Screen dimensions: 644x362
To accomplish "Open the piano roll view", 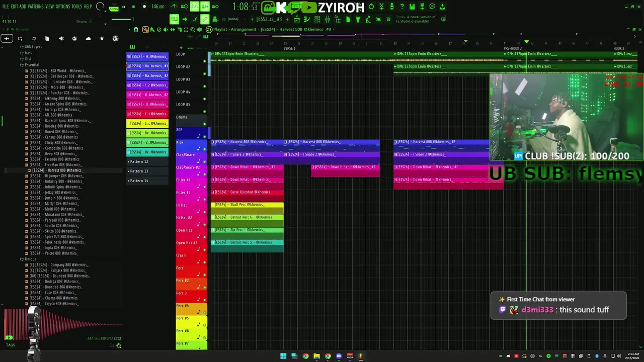I will [x=307, y=19].
